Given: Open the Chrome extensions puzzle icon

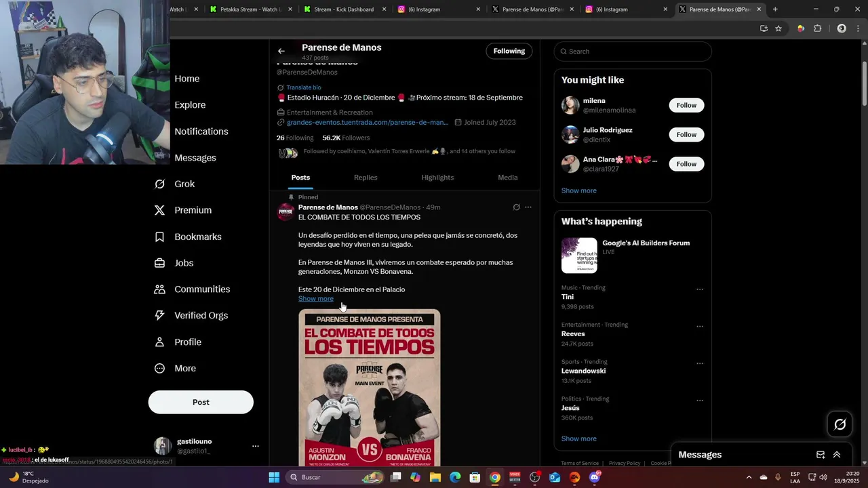Looking at the screenshot, I should (x=817, y=28).
